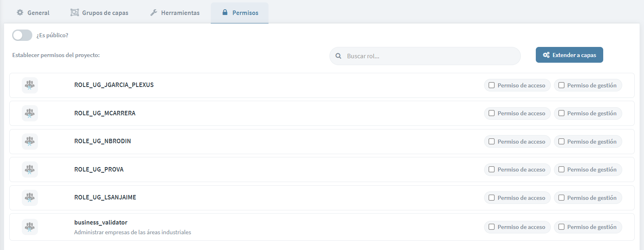Tick Permiso de acceso for ROLE_UG_PROVA
Image resolution: width=644 pixels, height=250 pixels.
(491, 169)
